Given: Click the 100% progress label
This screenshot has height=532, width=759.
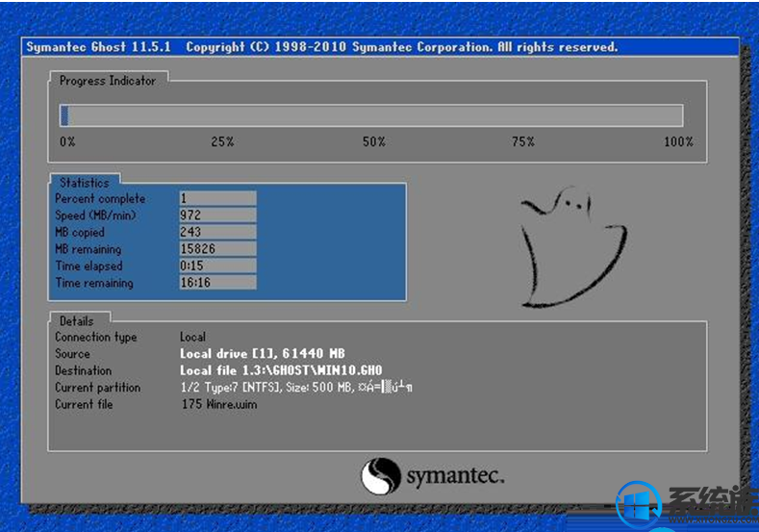Looking at the screenshot, I should pyautogui.click(x=678, y=141).
